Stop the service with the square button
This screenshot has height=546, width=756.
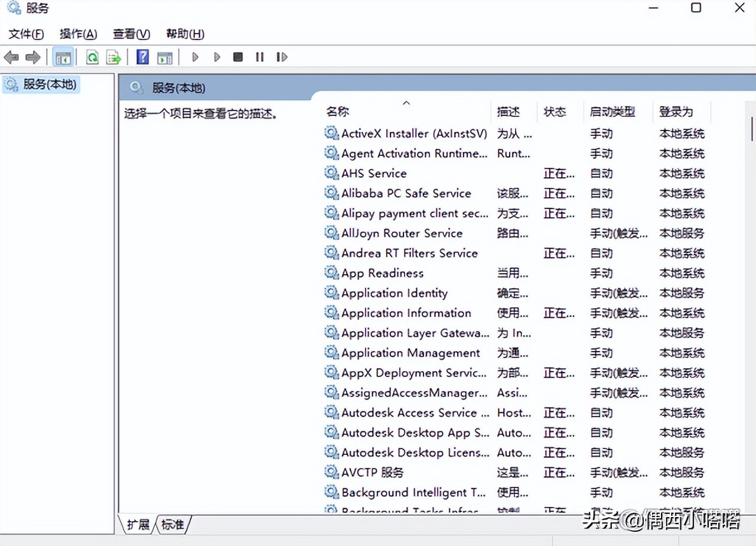pyautogui.click(x=237, y=57)
